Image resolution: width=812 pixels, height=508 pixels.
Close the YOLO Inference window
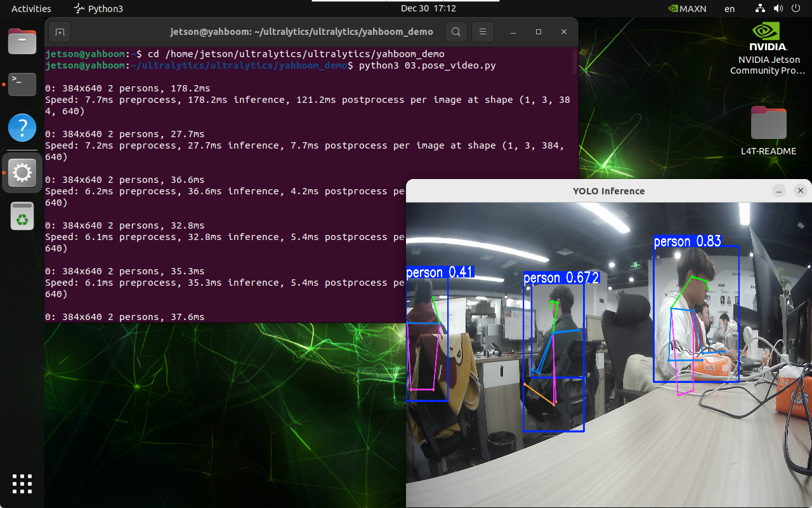click(x=801, y=190)
